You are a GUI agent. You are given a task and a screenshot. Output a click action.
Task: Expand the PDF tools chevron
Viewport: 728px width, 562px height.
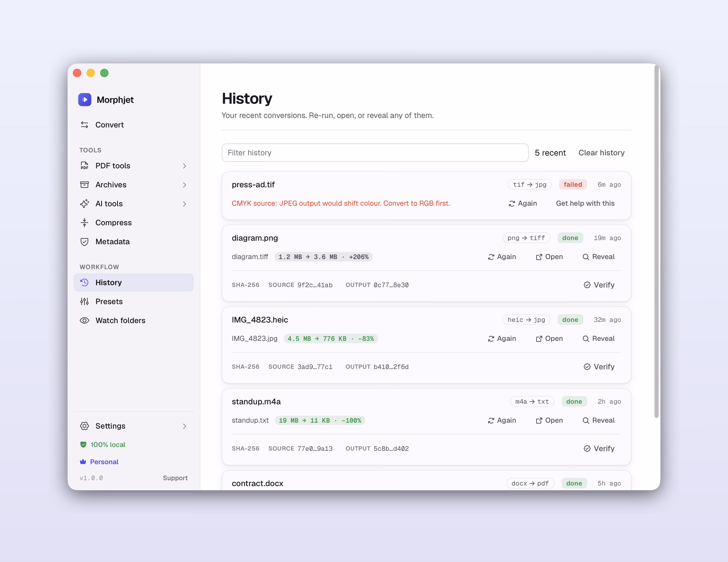tap(184, 166)
